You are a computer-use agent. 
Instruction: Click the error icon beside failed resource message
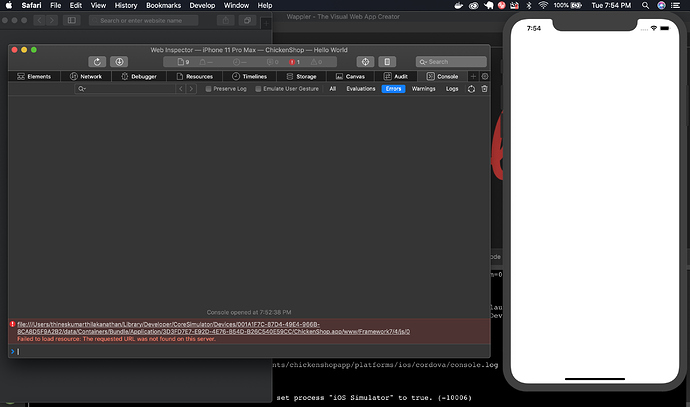click(x=12, y=324)
